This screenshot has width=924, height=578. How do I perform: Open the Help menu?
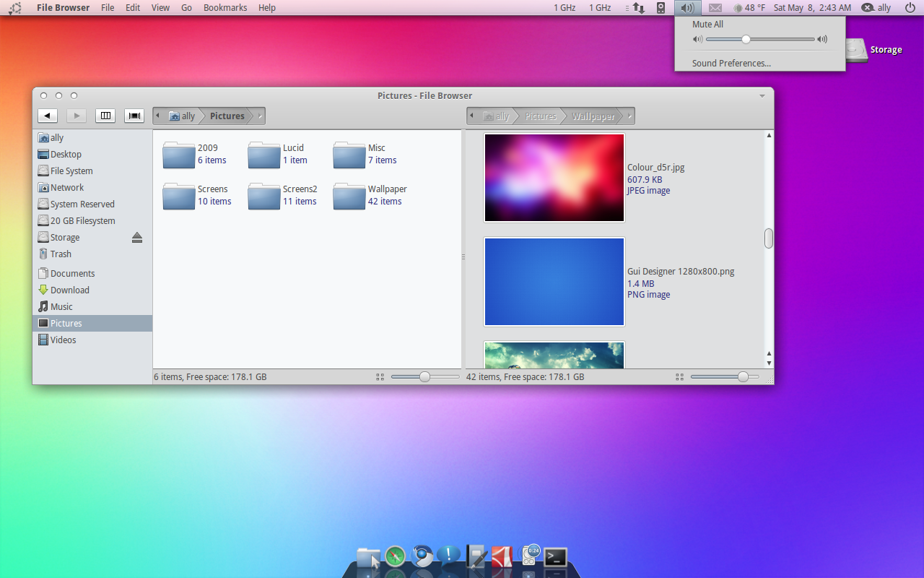tap(267, 8)
